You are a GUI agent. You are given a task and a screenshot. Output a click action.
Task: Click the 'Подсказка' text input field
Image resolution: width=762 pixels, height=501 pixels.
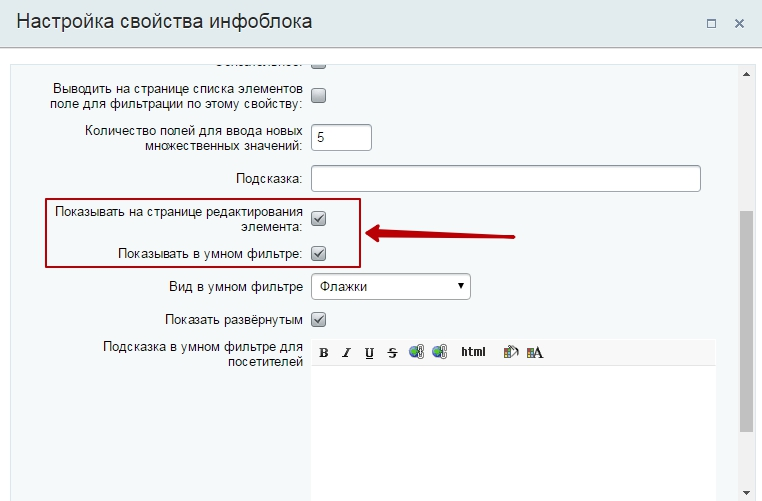[x=505, y=178]
